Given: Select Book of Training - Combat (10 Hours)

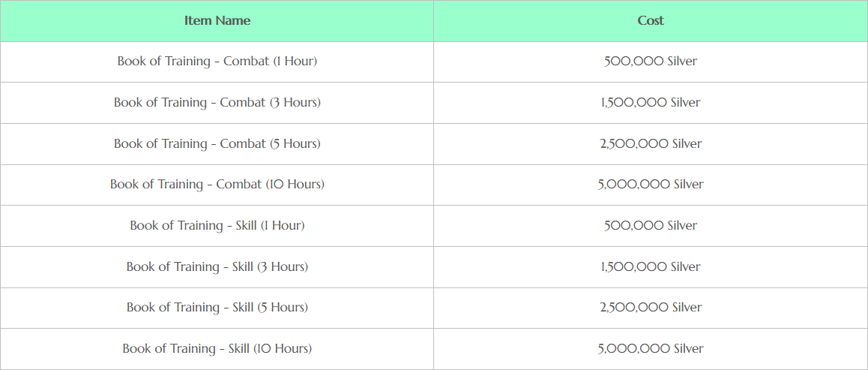Looking at the screenshot, I should point(217,185).
